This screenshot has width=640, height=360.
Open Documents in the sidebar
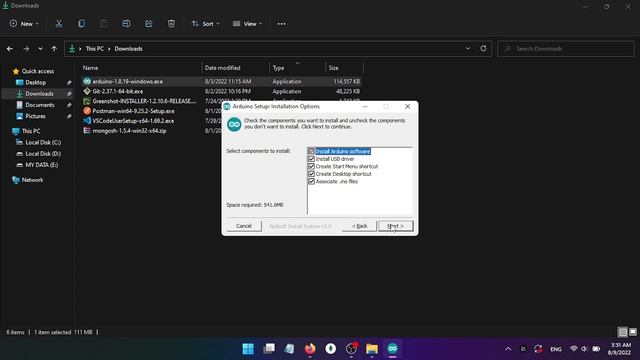pos(40,105)
